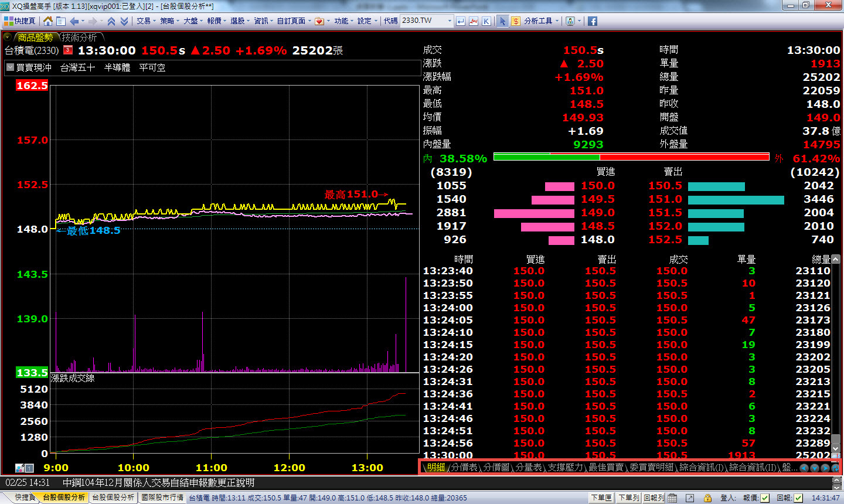Screen dimensions: 844x504
Task: Click the 回報列 button
Action: 654,498
